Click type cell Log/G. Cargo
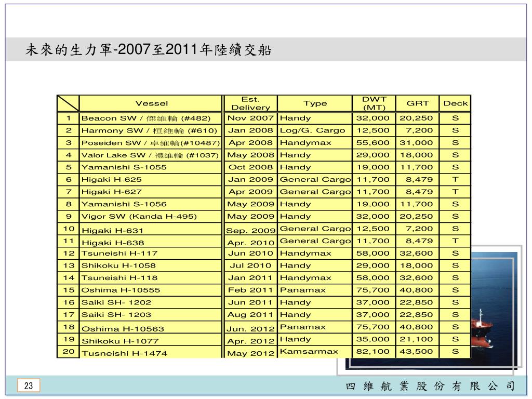The width and height of the screenshot is (532, 399). pos(315,130)
